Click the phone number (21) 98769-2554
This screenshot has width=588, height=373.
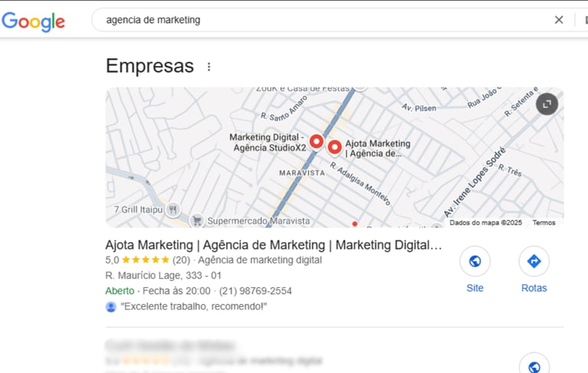(256, 291)
